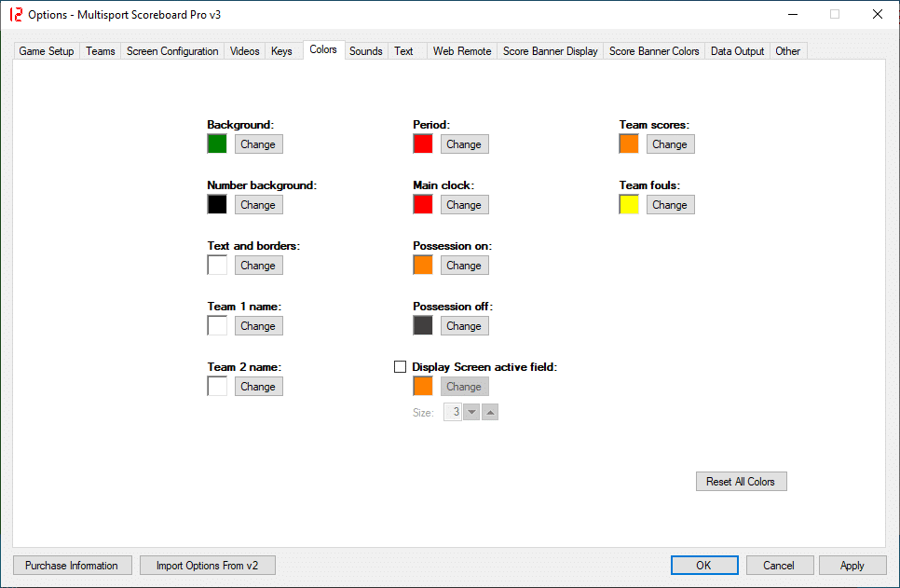Screen dimensions: 900x588
Task: Click Import Options From v2
Action: 208,566
